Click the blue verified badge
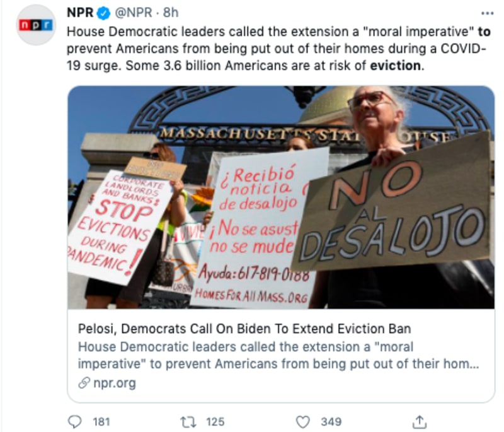 [103, 13]
